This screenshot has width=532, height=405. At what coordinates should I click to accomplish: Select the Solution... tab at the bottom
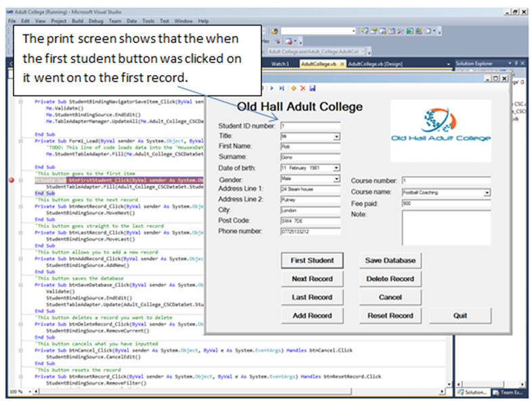click(x=473, y=392)
